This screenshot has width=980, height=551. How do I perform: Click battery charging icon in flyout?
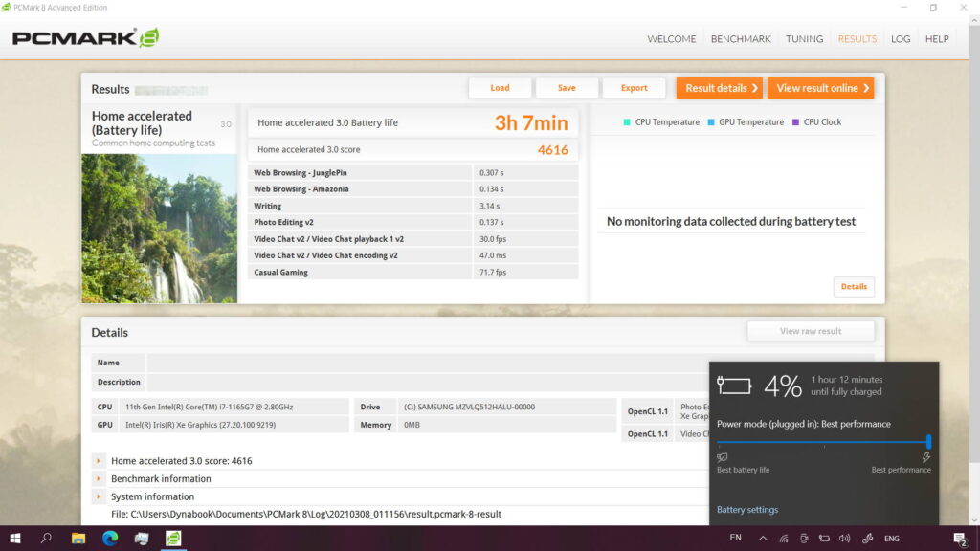[x=734, y=386]
